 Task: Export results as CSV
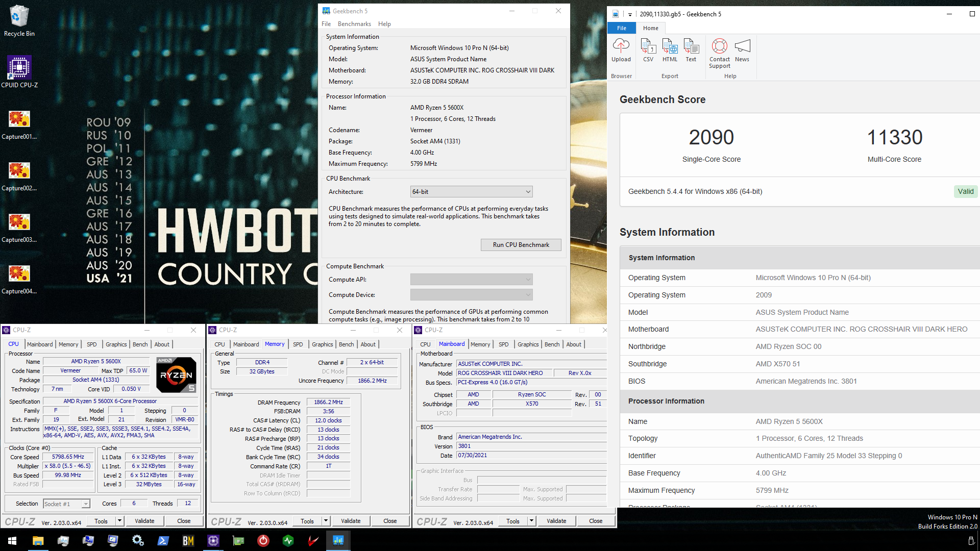(x=648, y=51)
